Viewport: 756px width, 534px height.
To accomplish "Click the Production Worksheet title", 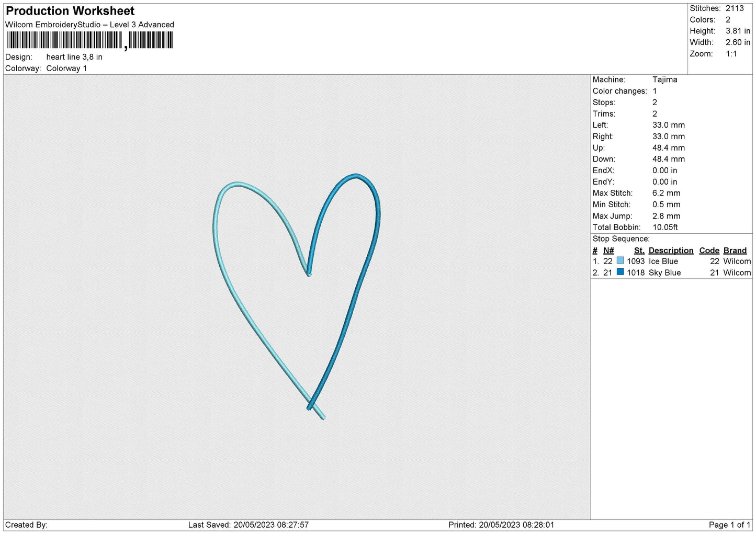I will 70,11.
